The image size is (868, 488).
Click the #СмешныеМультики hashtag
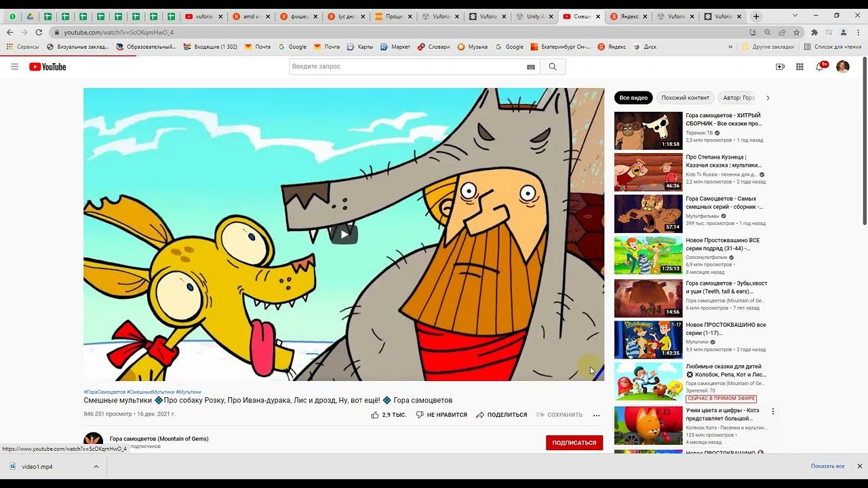151,392
